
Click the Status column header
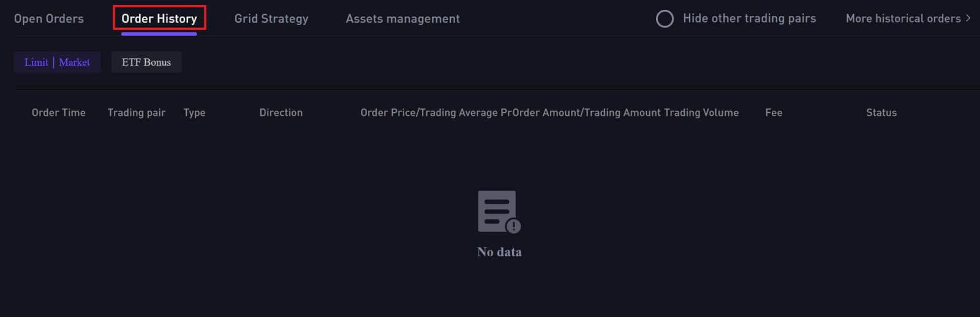[x=881, y=113]
